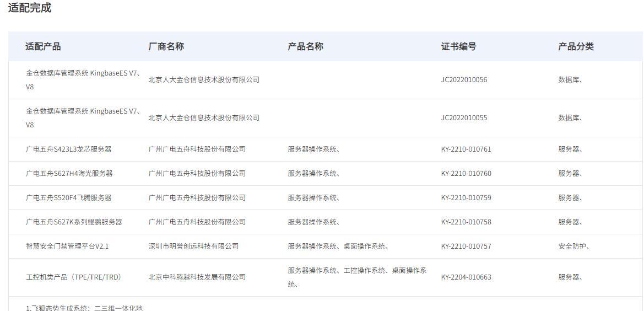Click 广州广电五舟 vendor in KY-2210-010758 row
Viewport: 644px width, 311px height.
coord(197,222)
